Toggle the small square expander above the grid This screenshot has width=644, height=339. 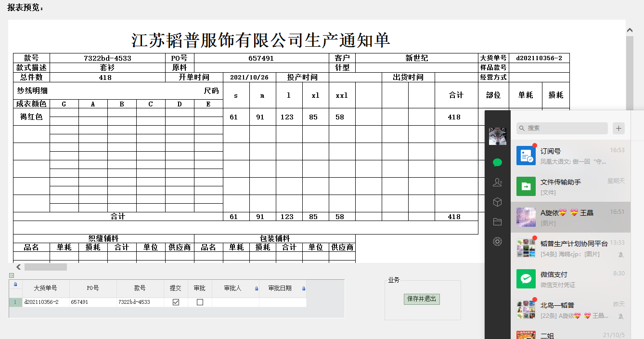(12, 275)
